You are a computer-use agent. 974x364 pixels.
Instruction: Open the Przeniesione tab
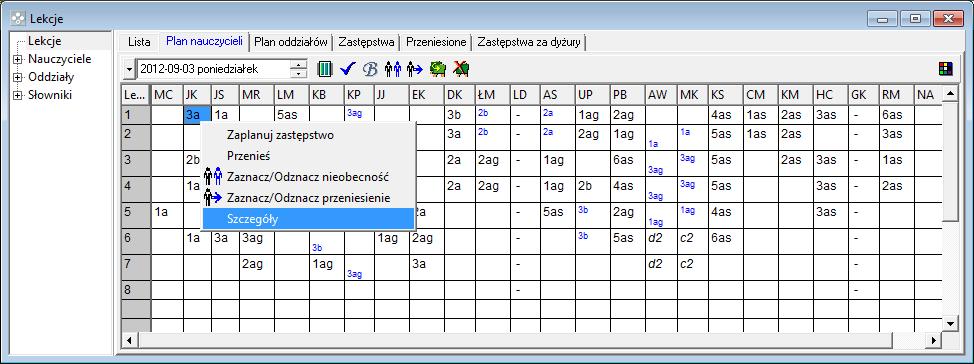point(436,42)
